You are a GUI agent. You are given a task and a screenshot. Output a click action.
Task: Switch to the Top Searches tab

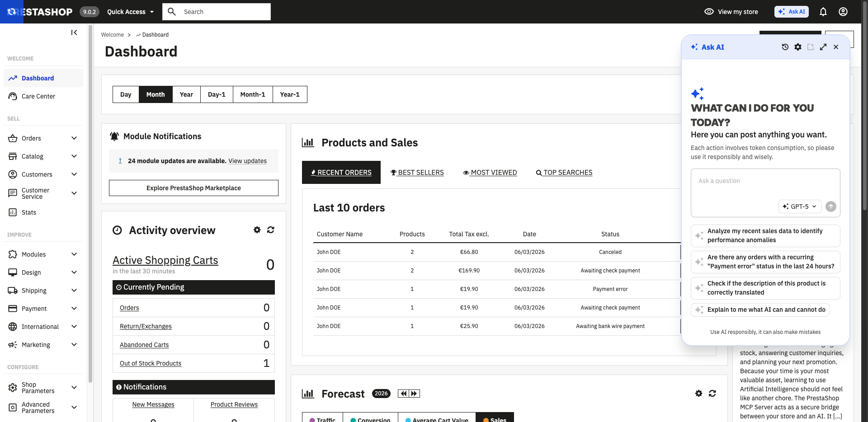tap(564, 173)
